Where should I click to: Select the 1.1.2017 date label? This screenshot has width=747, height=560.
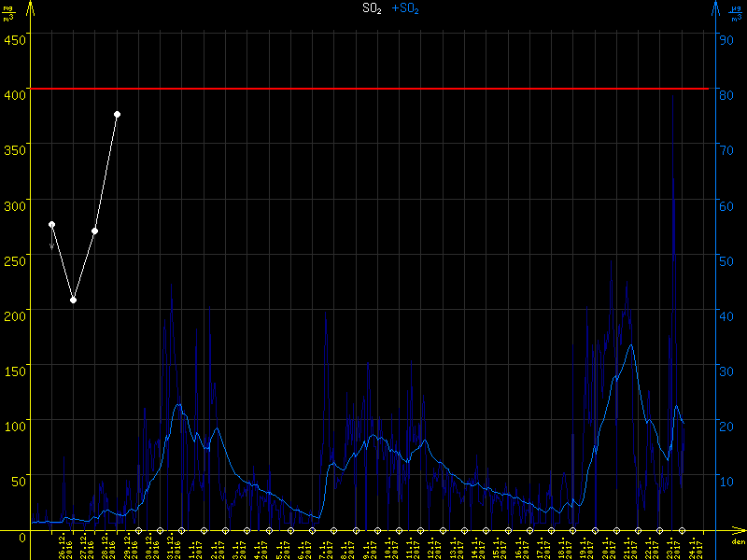[x=194, y=546]
